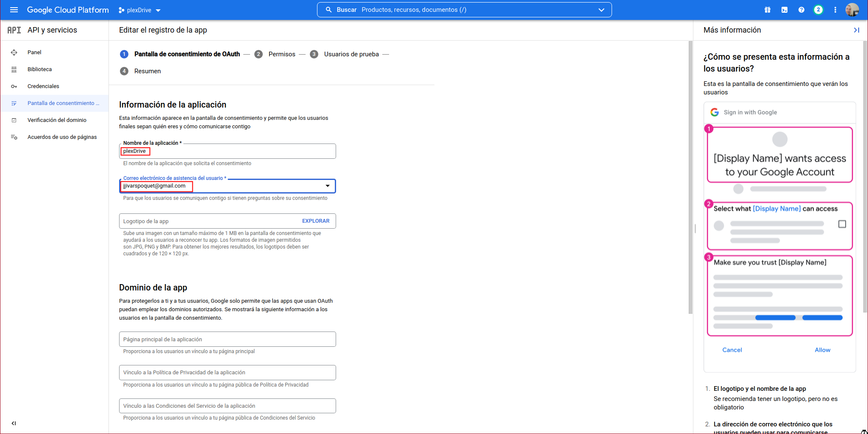The width and height of the screenshot is (868, 434).
Task: Expand the search bar dropdown chevron
Action: click(601, 10)
